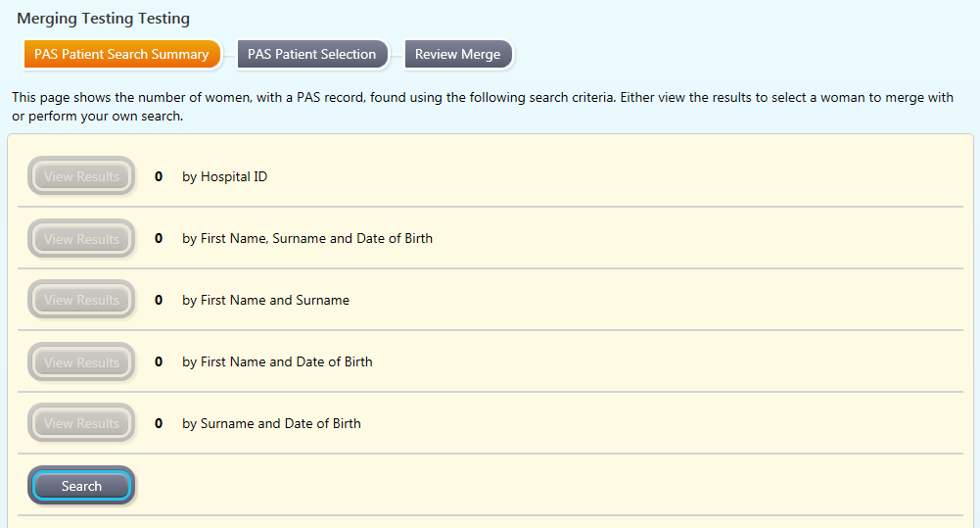980x528 pixels.
Task: Click the count 0 beside Hospital ID
Action: tap(159, 177)
